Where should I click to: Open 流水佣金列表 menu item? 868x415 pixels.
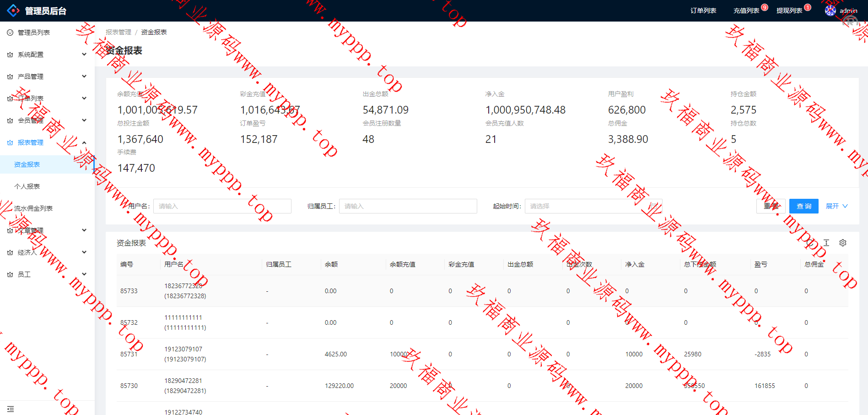(33, 208)
